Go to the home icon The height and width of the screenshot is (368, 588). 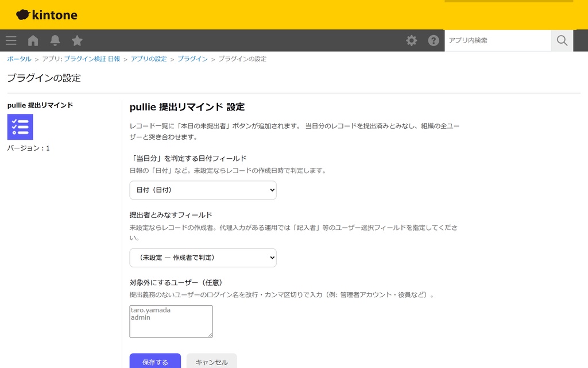[33, 41]
